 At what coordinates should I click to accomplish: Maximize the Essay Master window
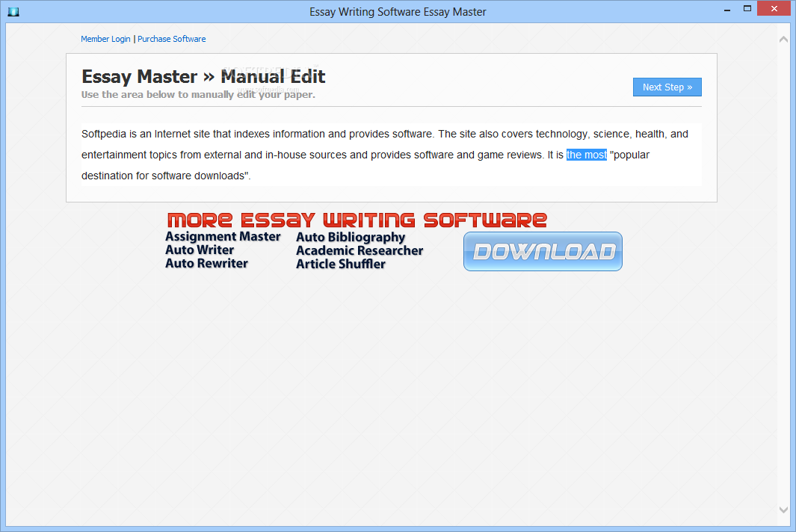[x=747, y=9]
